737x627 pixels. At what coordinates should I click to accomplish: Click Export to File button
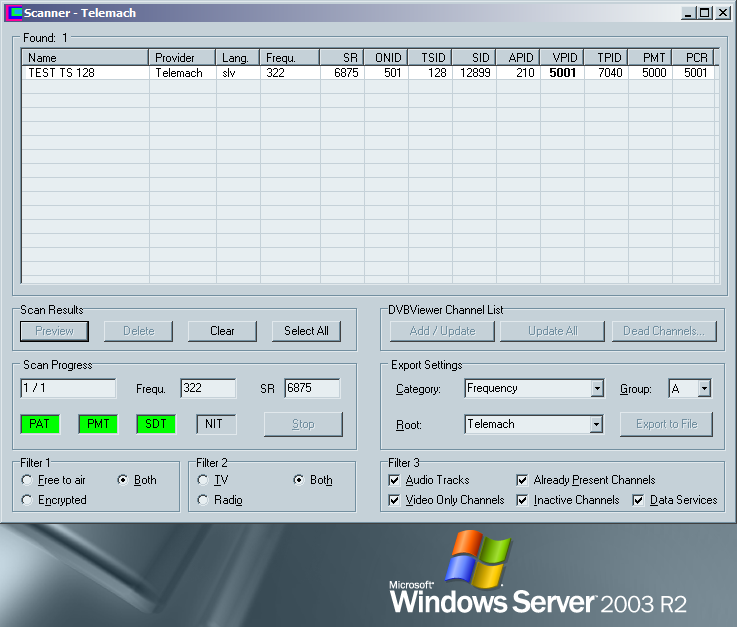(x=666, y=424)
